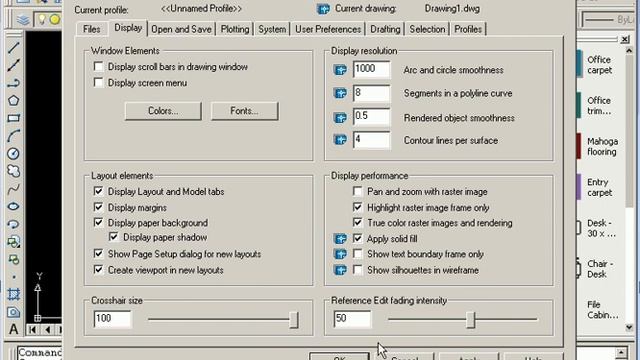Click the Crosshair size value field
640x360 pixels.
tap(112, 319)
